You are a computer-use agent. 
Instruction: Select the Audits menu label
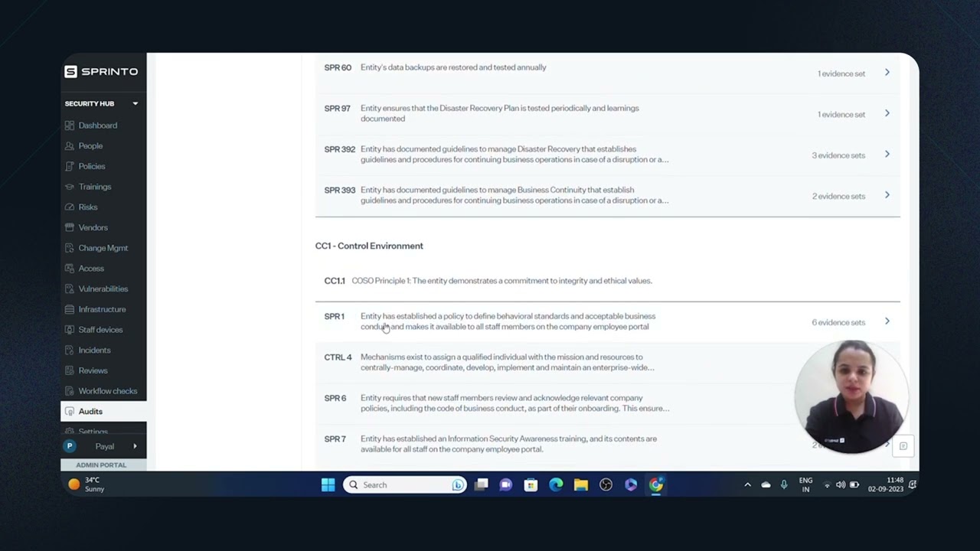(90, 411)
